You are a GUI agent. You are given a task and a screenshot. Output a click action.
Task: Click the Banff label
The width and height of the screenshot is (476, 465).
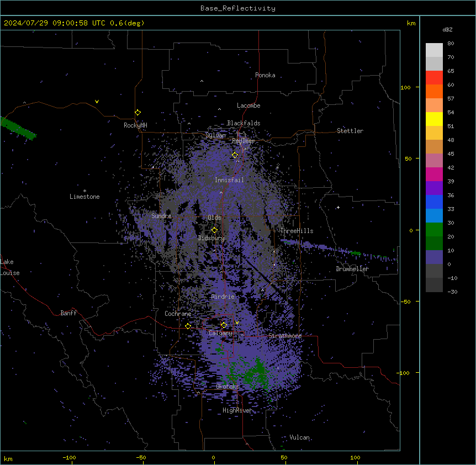coord(68,313)
